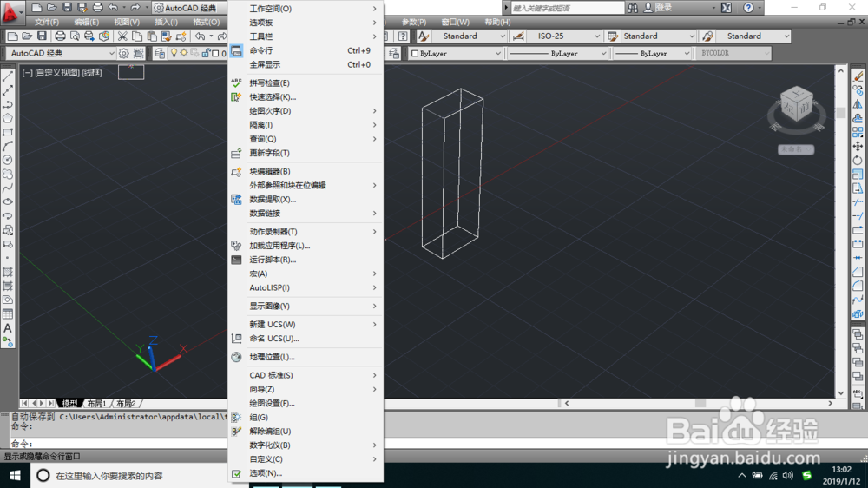Toggle layer lock padlock icon
The height and width of the screenshot is (488, 868).
coord(206,53)
